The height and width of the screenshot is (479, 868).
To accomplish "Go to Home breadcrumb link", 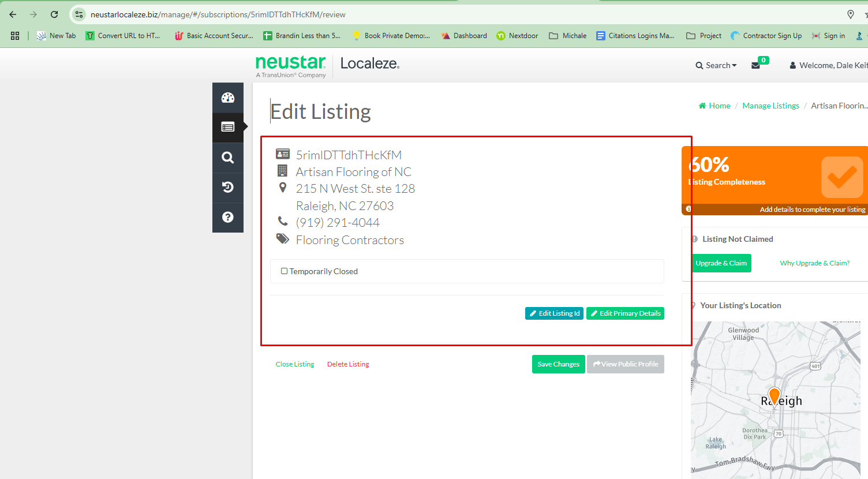I will pyautogui.click(x=714, y=106).
